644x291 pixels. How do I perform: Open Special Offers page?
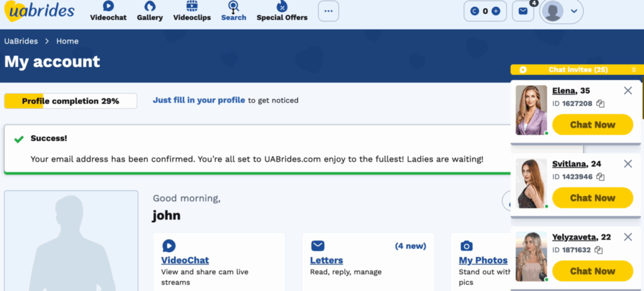282,11
